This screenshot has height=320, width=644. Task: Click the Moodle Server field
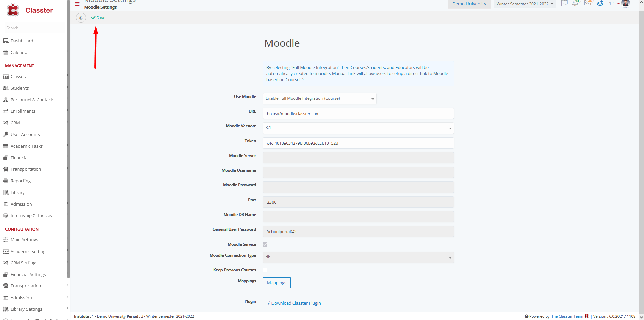[358, 158]
